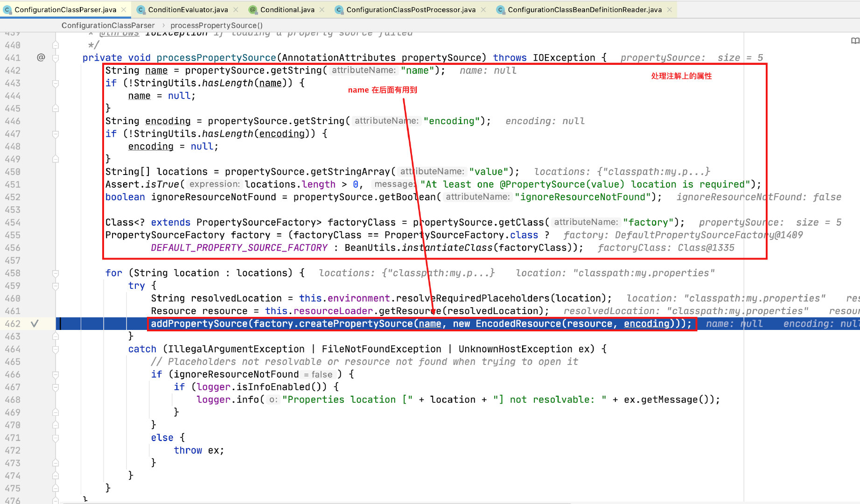Collapse the try block fold at line 459
The height and width of the screenshot is (504, 860).
[56, 286]
